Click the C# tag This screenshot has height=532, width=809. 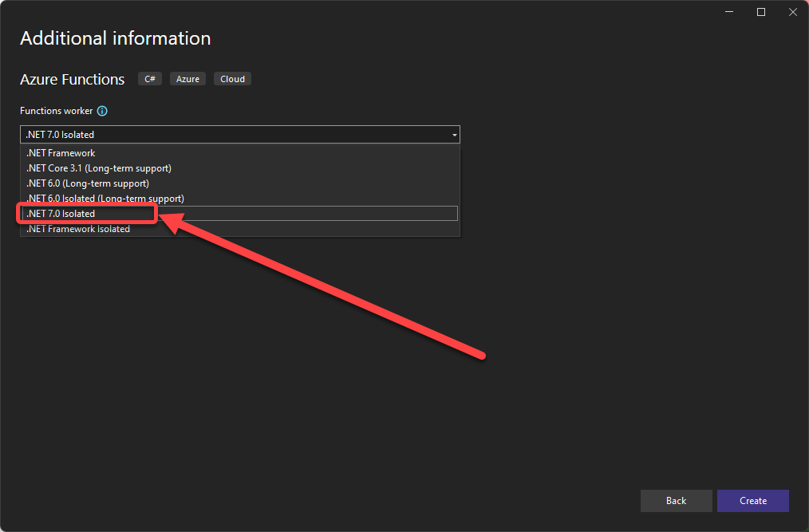coord(150,79)
